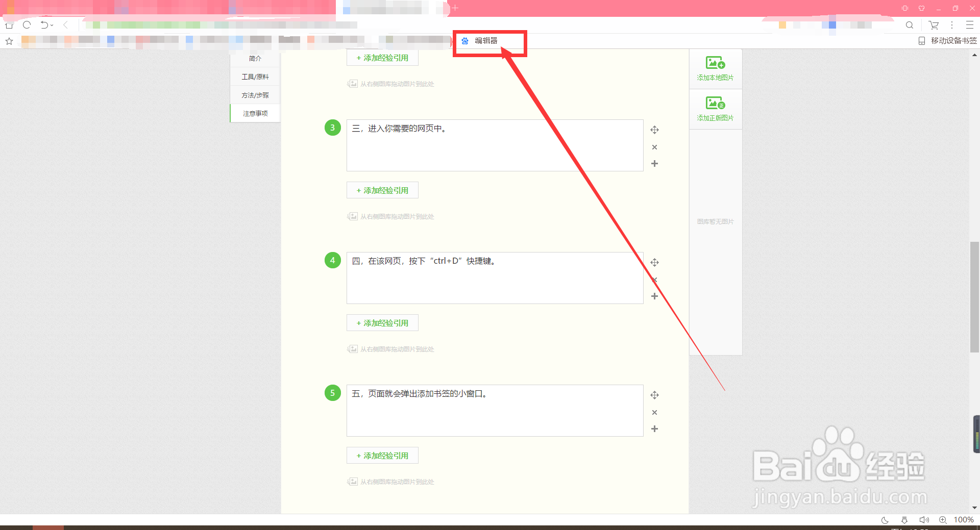Select the 编辑器 Baidu paw icon

465,41
